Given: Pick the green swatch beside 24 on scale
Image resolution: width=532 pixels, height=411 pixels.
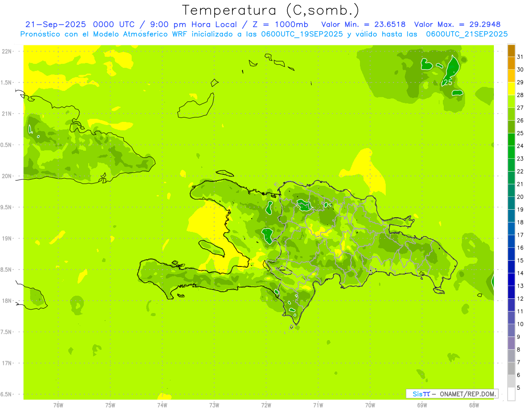Looking at the screenshot, I should 511,140.
